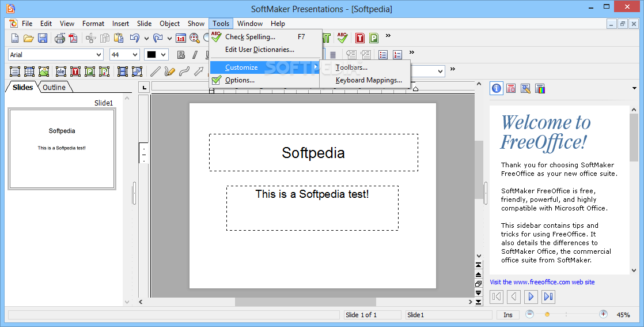Jump to last sidebar page
This screenshot has height=327, width=644.
tap(548, 296)
